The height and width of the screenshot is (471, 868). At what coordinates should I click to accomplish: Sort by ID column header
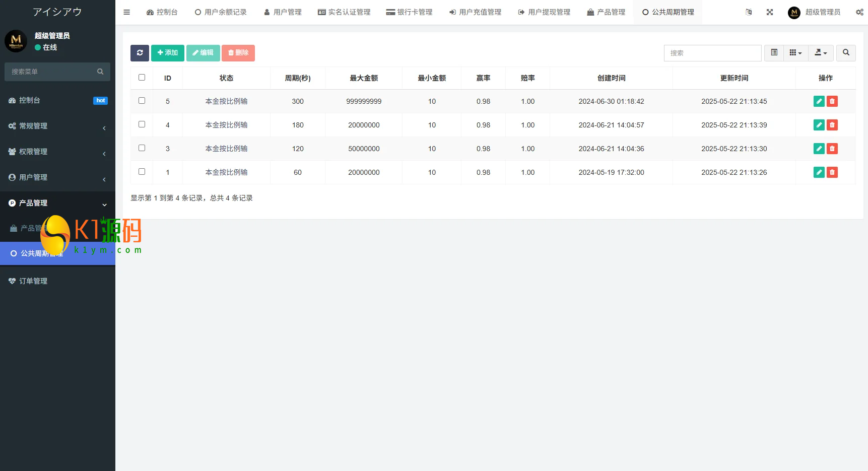(168, 78)
